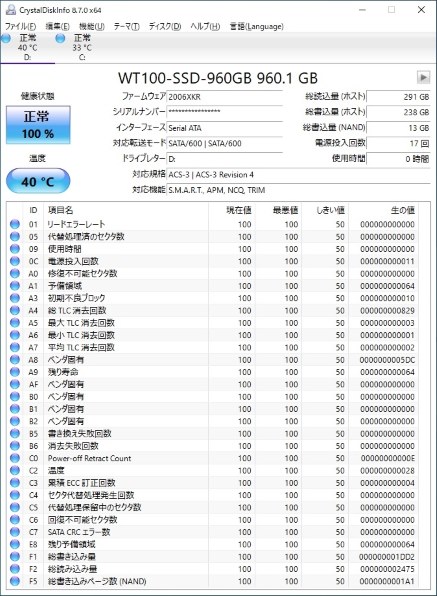This screenshot has height=596, width=437.
Task: Open the ディスク(D) menu
Action: pyautogui.click(x=165, y=26)
